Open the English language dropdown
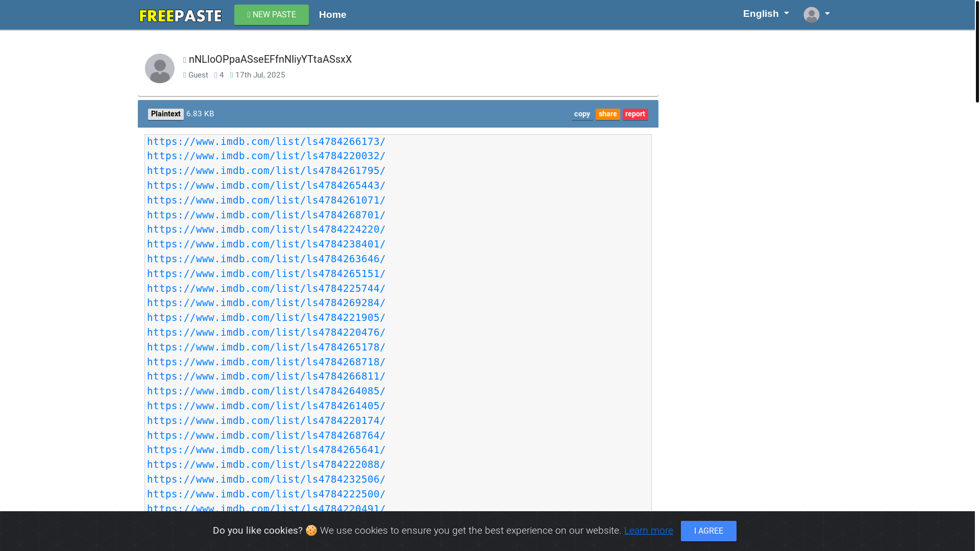 766,14
